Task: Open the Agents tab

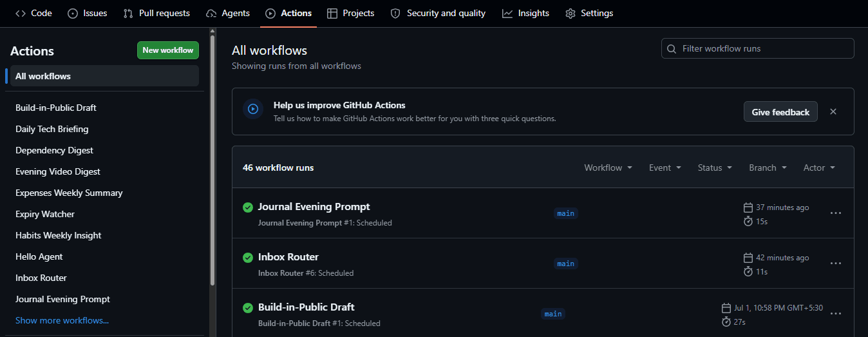Action: 228,13
